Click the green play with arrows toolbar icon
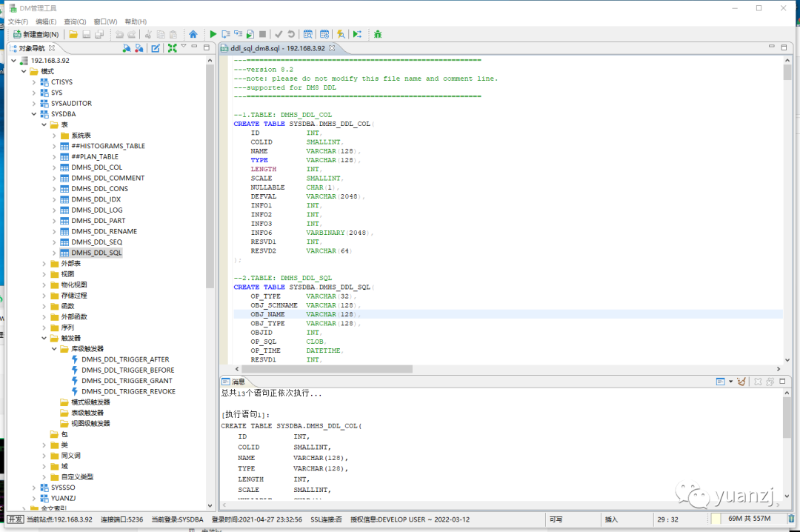Image resolution: width=800 pixels, height=532 pixels. pos(357,34)
